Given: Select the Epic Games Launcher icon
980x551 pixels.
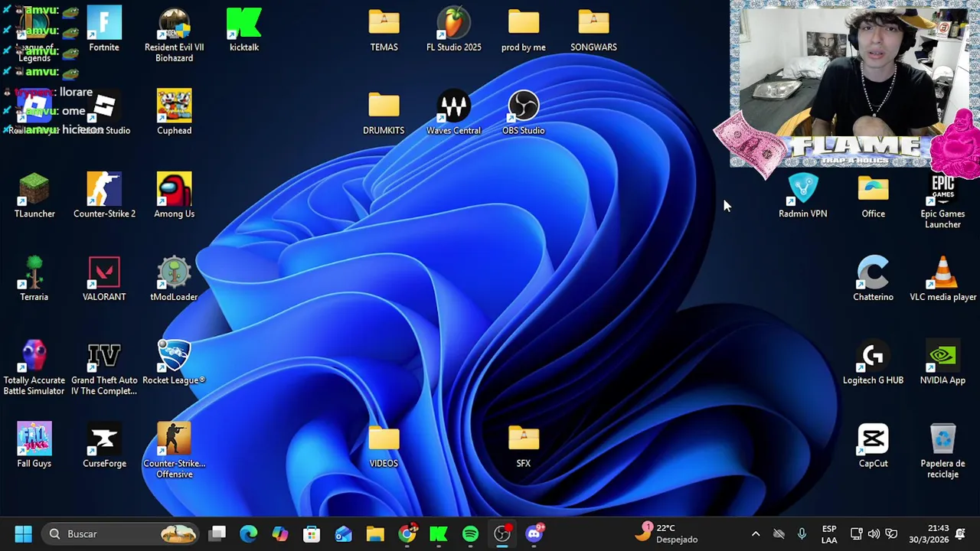Looking at the screenshot, I should tap(942, 202).
